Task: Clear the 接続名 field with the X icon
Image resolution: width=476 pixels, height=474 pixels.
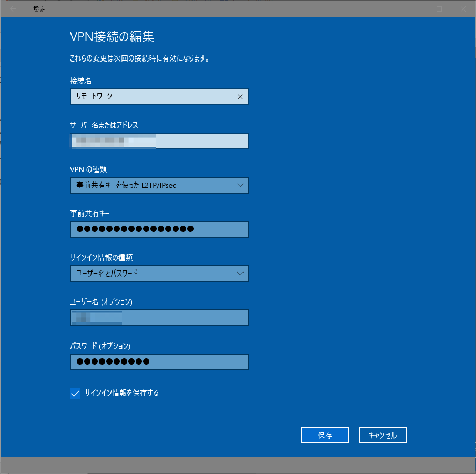Action: pos(240,97)
